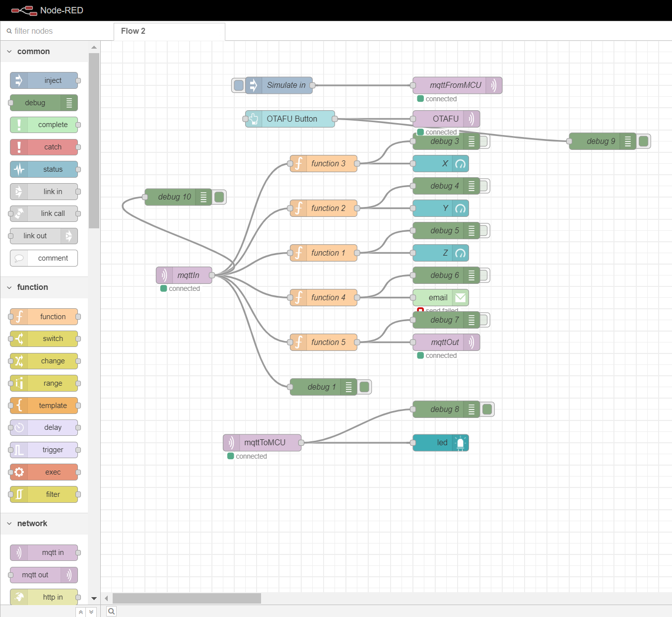Select the function palette node
The image size is (672, 617).
pos(44,317)
